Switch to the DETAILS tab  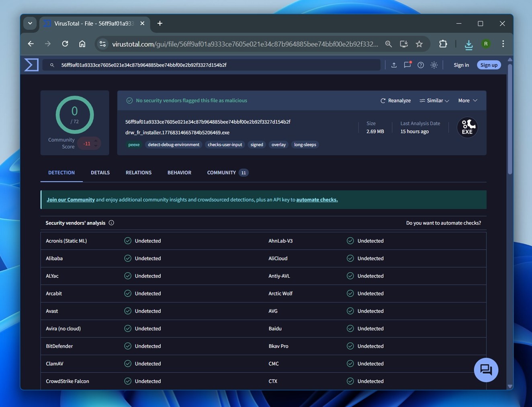click(x=100, y=173)
